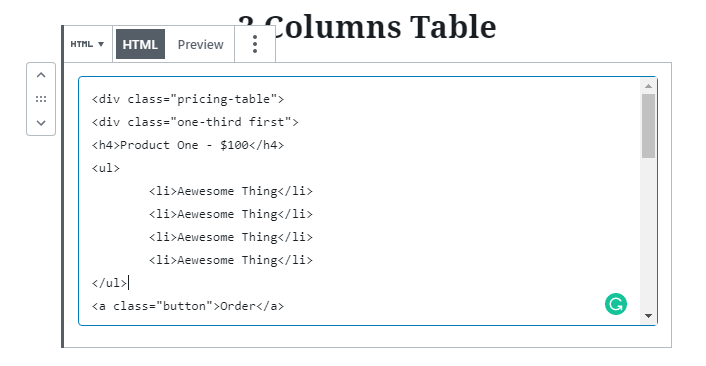Click the first Aewesome Thing list line
This screenshot has width=706, height=366.
(231, 191)
